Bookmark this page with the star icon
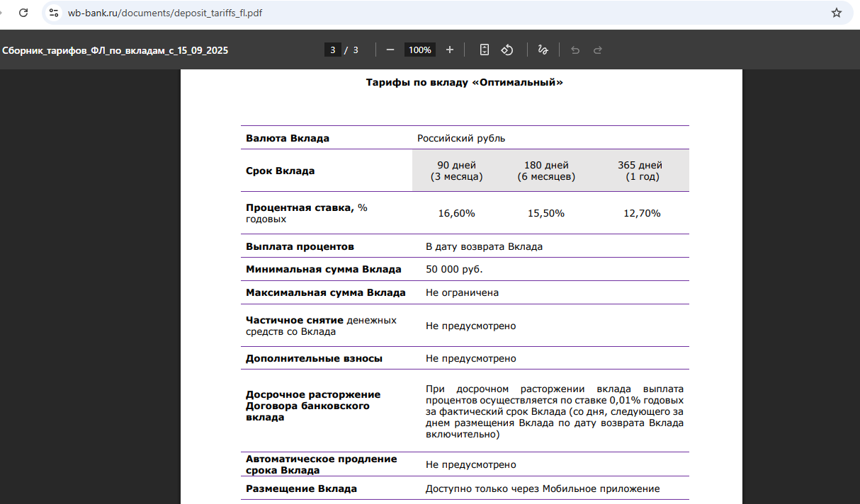Screen dimensions: 860x504 tap(836, 13)
